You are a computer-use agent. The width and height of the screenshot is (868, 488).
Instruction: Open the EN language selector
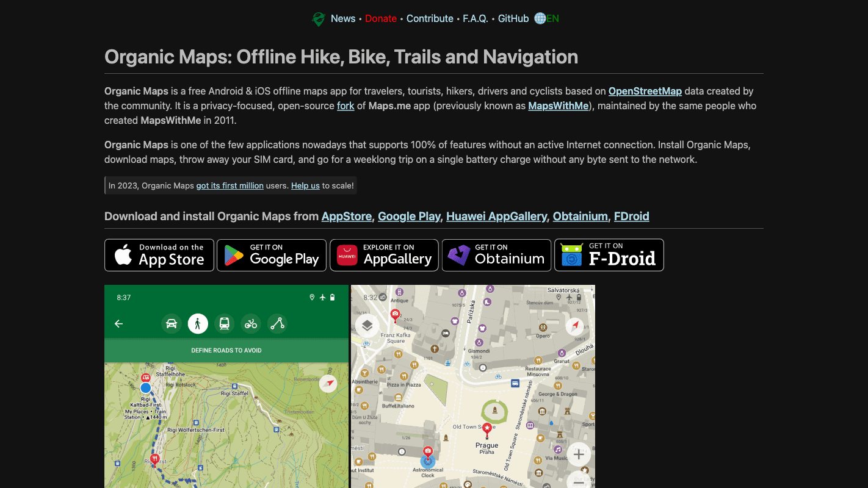552,18
